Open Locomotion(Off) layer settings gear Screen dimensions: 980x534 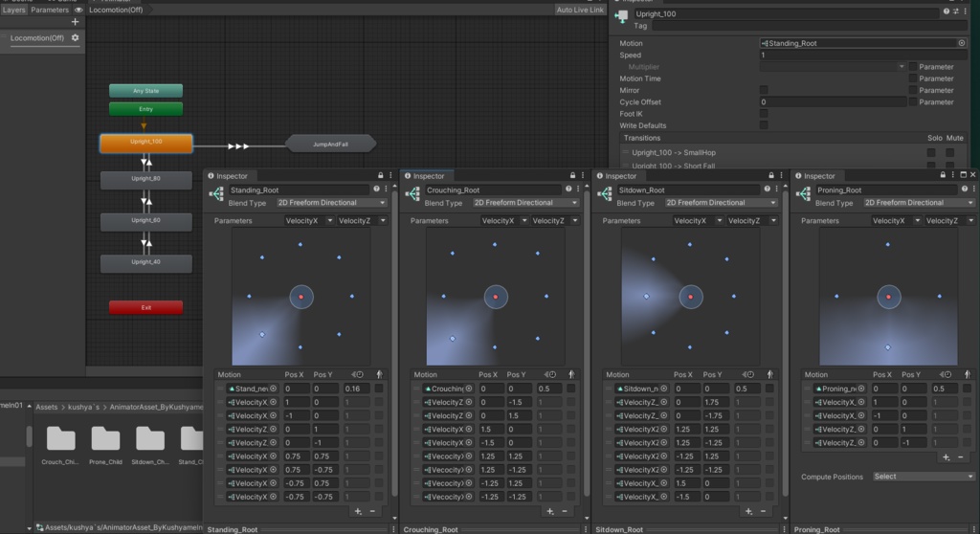75,37
